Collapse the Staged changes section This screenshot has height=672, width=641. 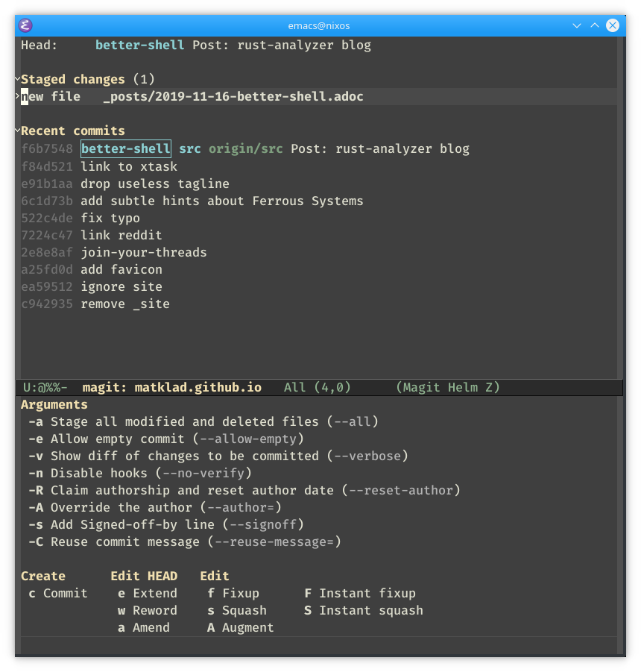(18, 79)
